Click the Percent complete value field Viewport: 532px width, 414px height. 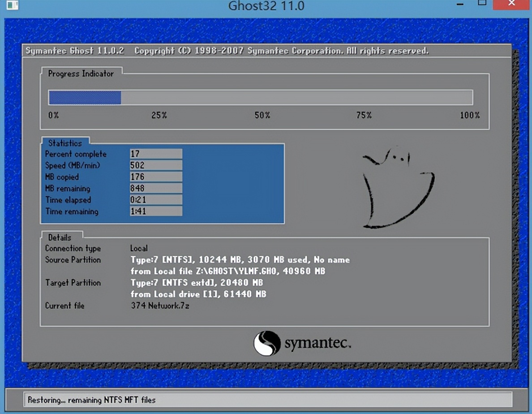[154, 153]
